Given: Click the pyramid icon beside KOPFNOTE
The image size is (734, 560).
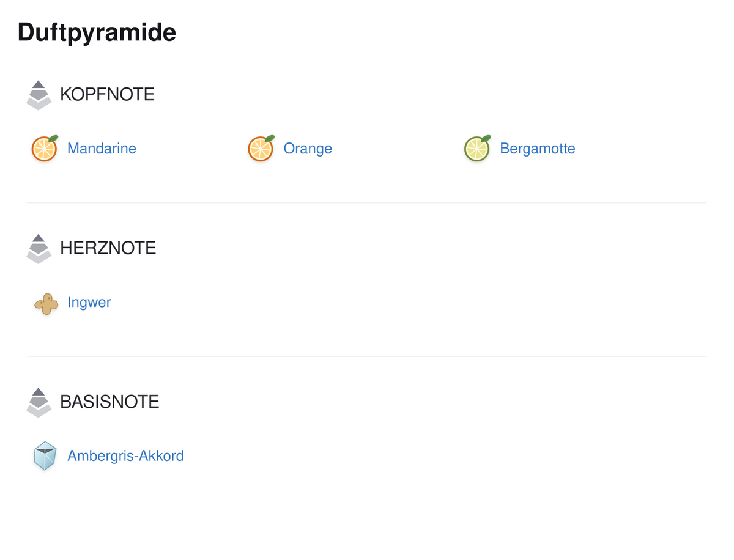Looking at the screenshot, I should click(x=39, y=95).
